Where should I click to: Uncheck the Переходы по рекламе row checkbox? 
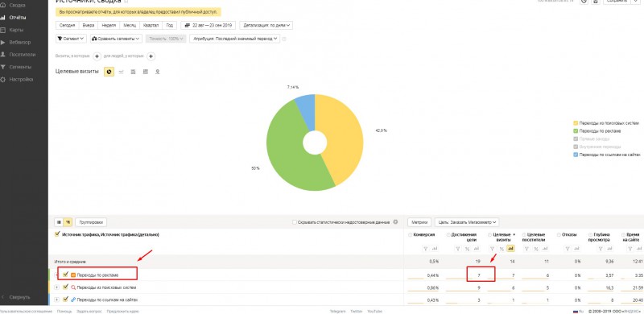tap(65, 274)
